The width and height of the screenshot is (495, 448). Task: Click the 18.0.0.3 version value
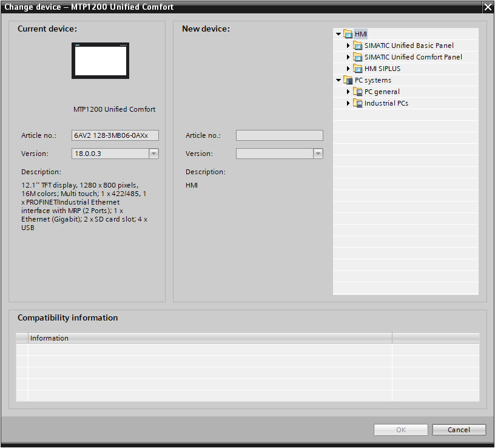88,154
